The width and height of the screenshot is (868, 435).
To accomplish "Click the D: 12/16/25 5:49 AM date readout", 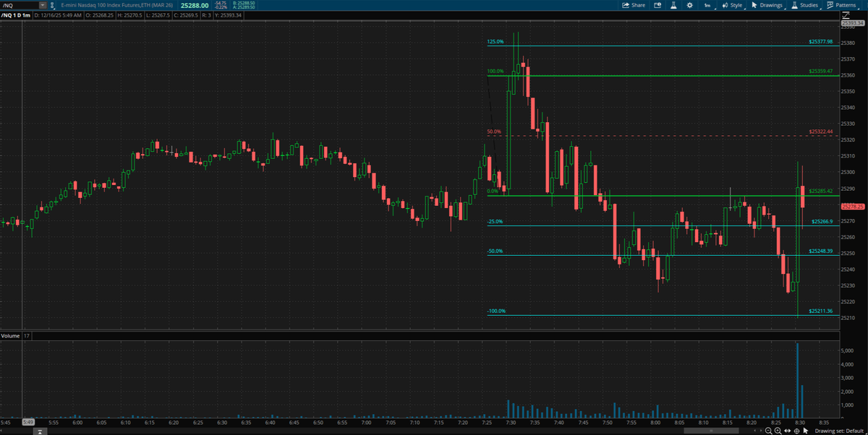I will tap(58, 15).
